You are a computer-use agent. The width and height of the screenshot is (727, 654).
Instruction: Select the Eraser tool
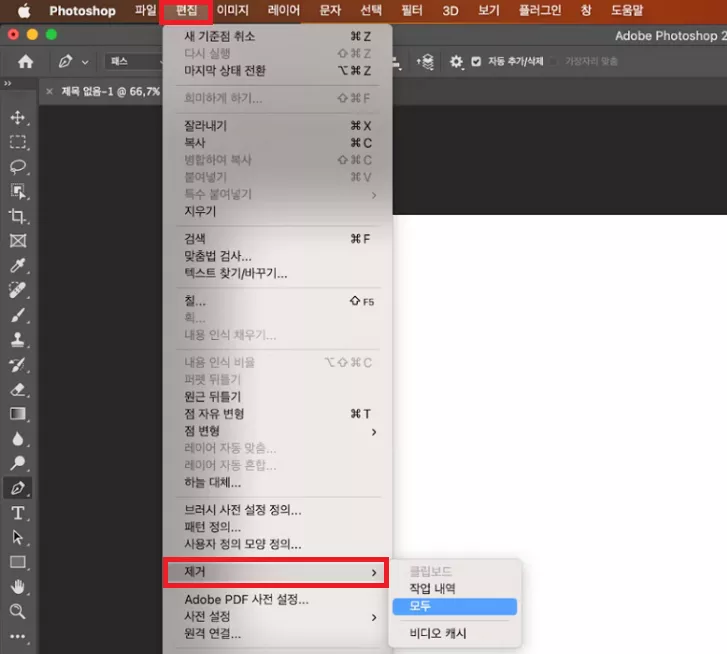(x=18, y=389)
